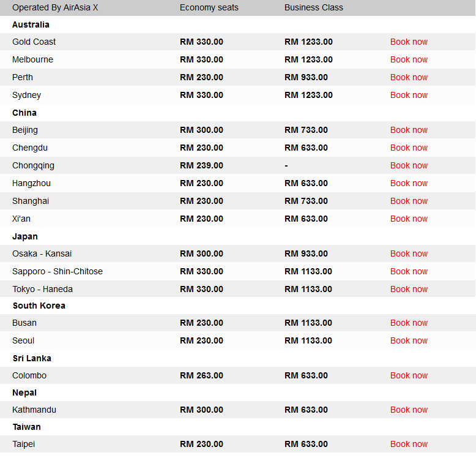The width and height of the screenshot is (476, 458).
Task: Click the Business Class column header
Action: [314, 7]
